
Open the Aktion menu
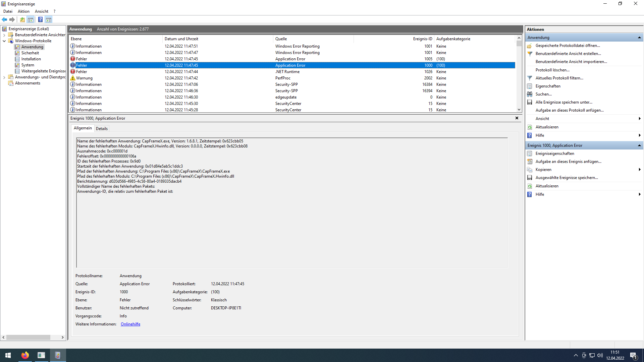point(23,11)
